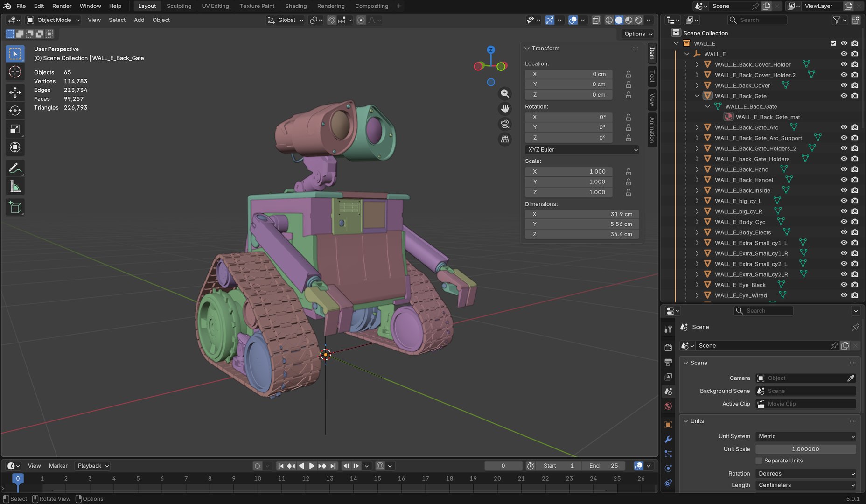Jump to the start frame
Viewport: 866px width, 504px height.
pos(280,466)
